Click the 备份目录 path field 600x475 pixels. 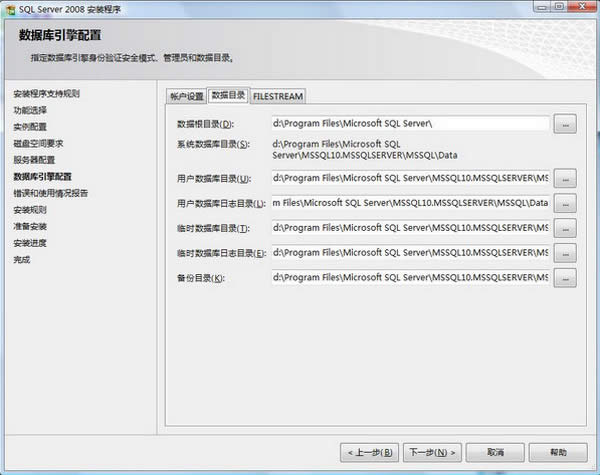411,278
